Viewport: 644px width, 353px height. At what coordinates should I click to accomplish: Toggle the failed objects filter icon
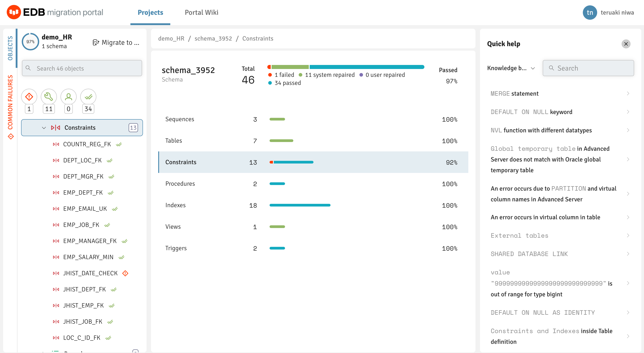tap(29, 97)
